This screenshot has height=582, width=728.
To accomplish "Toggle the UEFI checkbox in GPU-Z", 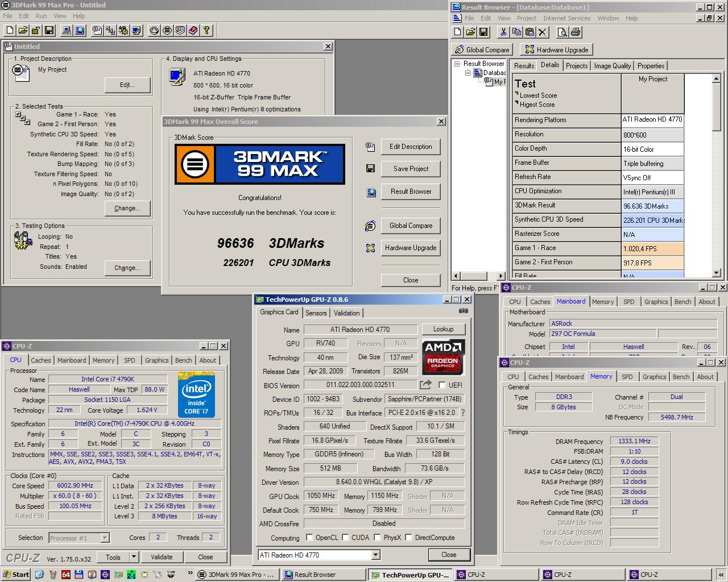I will (x=442, y=385).
